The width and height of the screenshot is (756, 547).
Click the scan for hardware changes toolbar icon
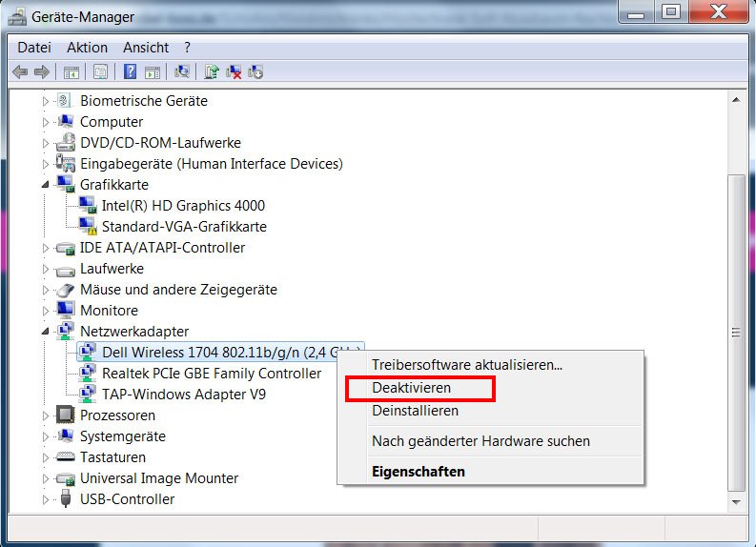[x=182, y=71]
